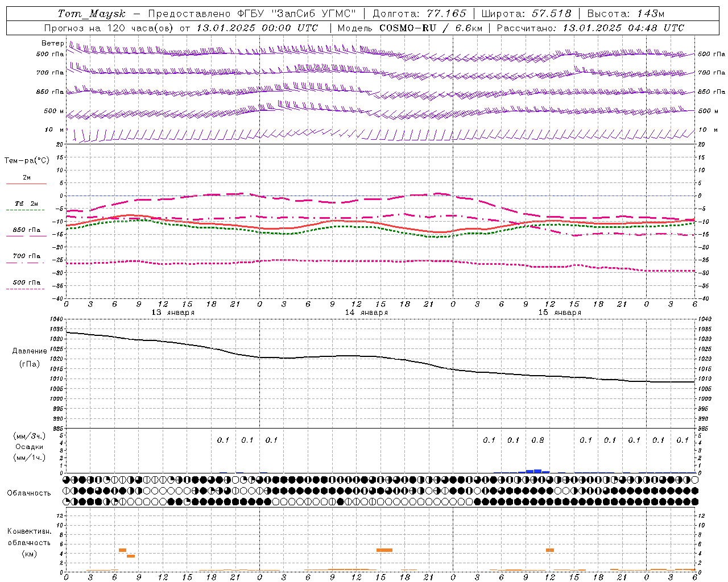Click the pink dashed line sample under '850 гПа' legend
Image resolution: width=728 pixels, height=582 pixels.
[x=25, y=236]
